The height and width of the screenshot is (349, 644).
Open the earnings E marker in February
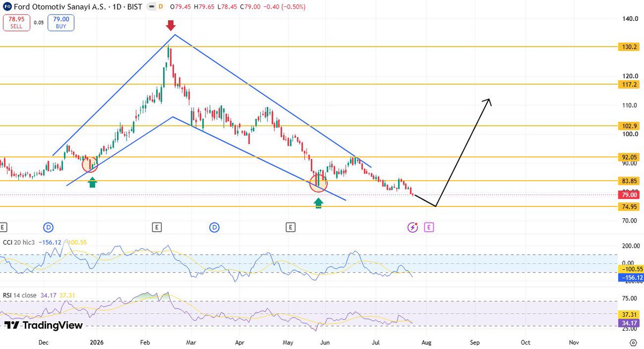click(x=156, y=227)
